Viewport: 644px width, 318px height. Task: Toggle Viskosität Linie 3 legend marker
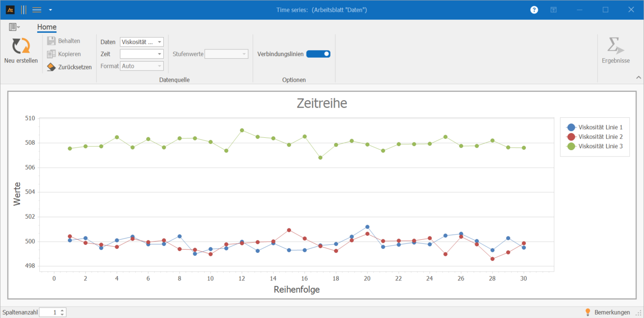[x=571, y=146]
